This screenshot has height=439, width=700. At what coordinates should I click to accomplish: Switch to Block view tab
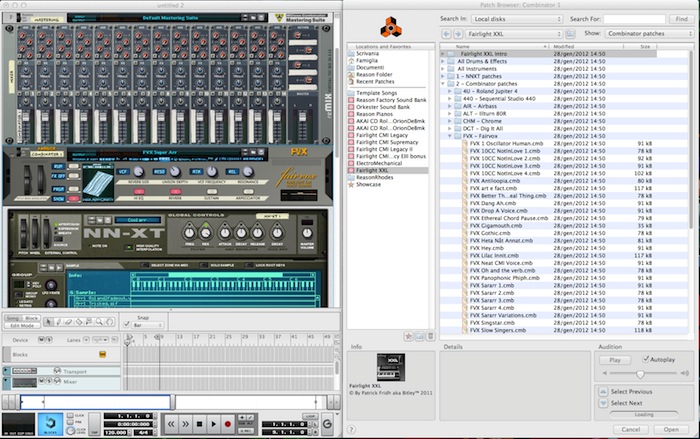32,317
